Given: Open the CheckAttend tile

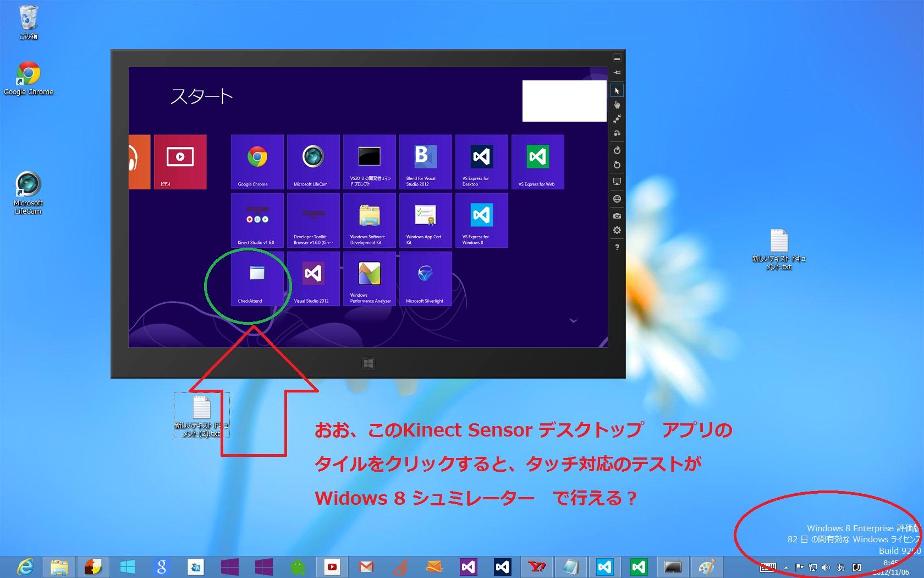Looking at the screenshot, I should pos(257,279).
